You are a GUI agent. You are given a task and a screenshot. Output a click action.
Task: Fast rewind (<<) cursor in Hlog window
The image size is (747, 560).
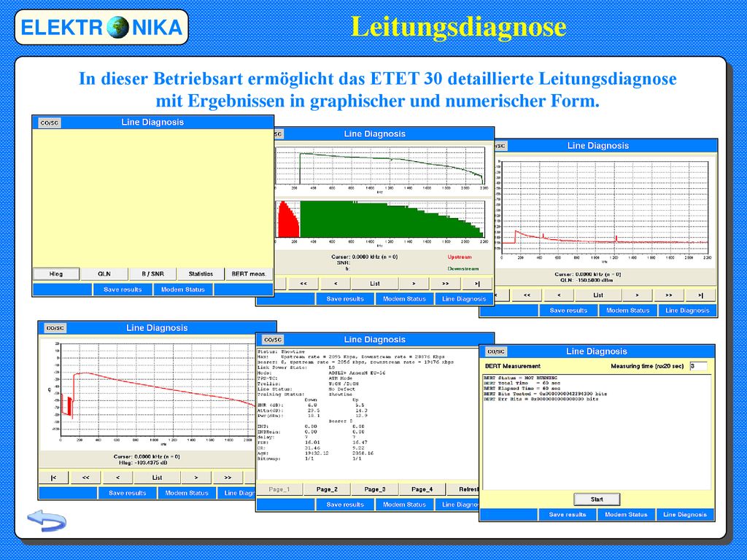(x=86, y=478)
